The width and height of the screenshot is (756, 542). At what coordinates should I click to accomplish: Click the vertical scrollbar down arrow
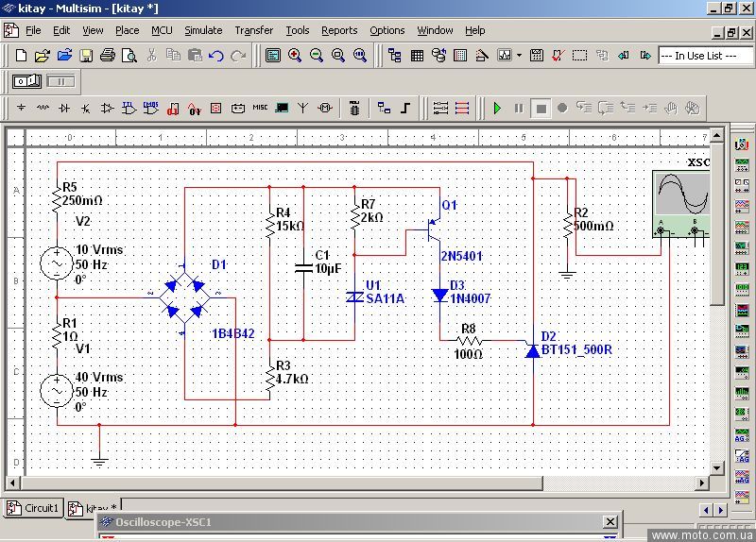(x=717, y=467)
